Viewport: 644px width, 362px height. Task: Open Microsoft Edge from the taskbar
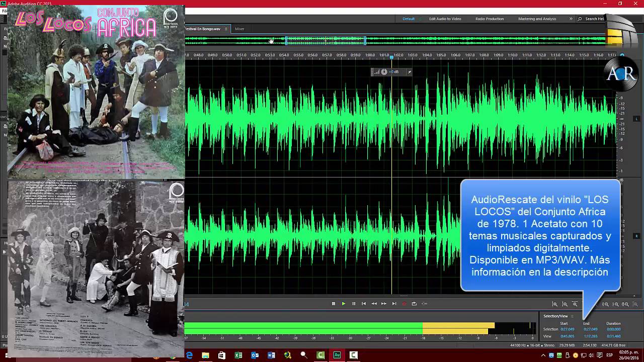coord(190,355)
